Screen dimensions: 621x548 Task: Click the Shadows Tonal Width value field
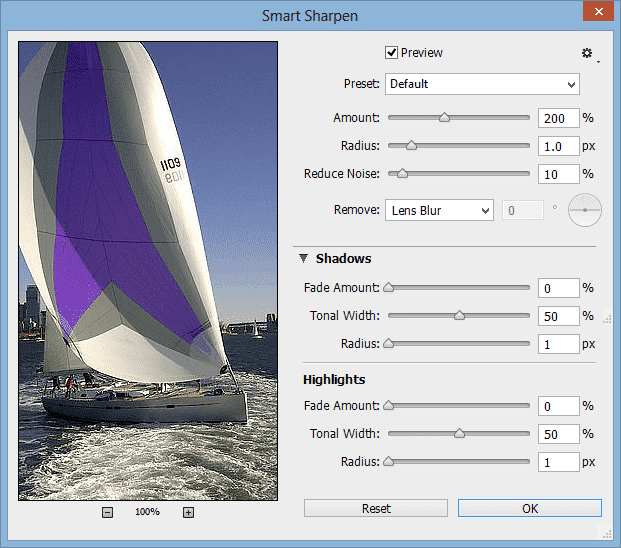(x=559, y=316)
